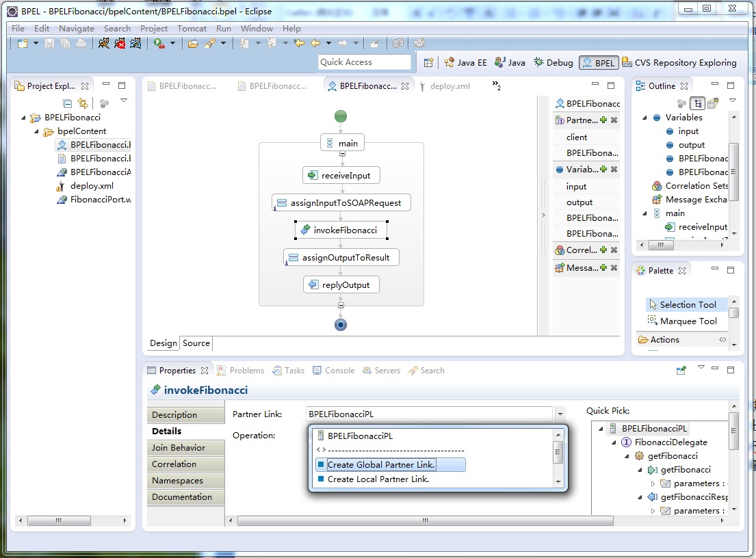Switch to the Source tab
Image resolution: width=756 pixels, height=558 pixels.
pos(196,343)
